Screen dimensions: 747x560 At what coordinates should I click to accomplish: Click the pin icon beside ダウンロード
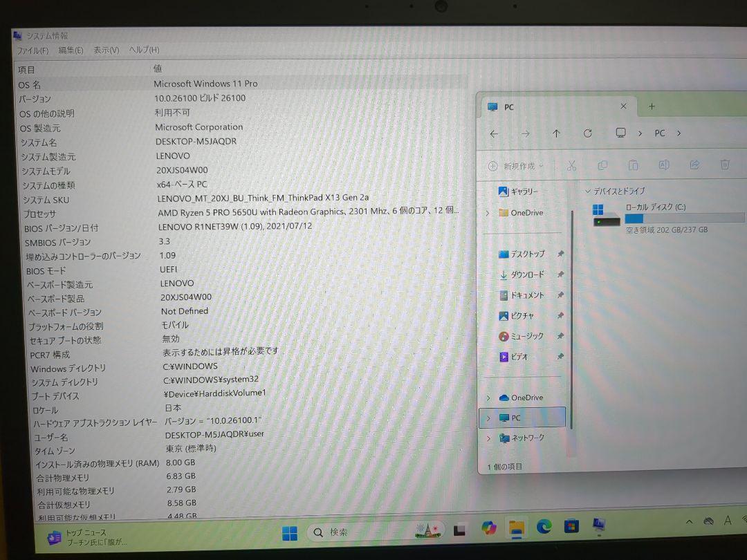pyautogui.click(x=561, y=274)
